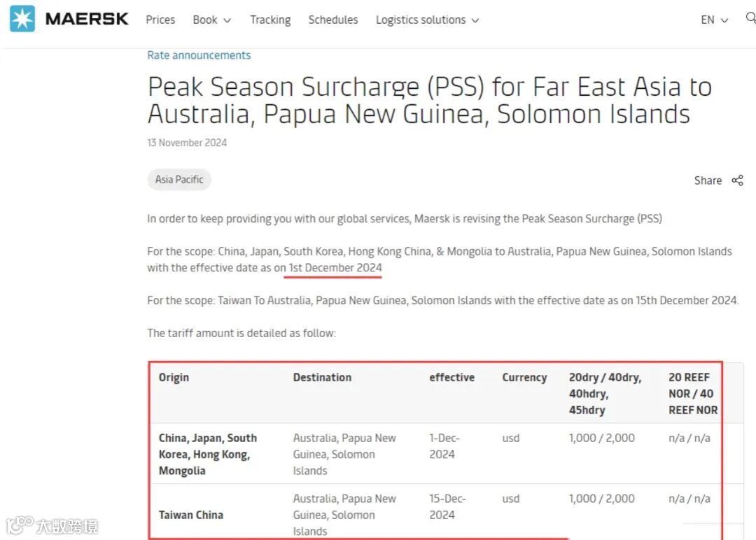Click the article title heading
The image size is (756, 540).
(430, 100)
